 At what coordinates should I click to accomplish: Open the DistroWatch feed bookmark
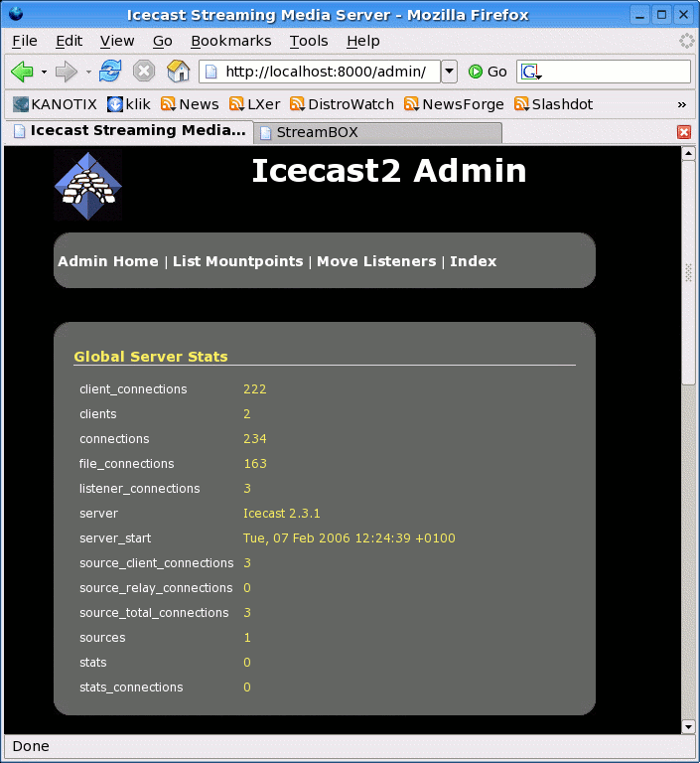[342, 104]
